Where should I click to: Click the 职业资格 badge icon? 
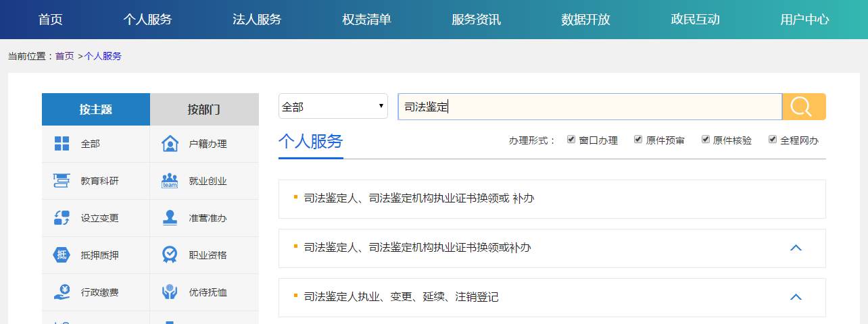[170, 255]
